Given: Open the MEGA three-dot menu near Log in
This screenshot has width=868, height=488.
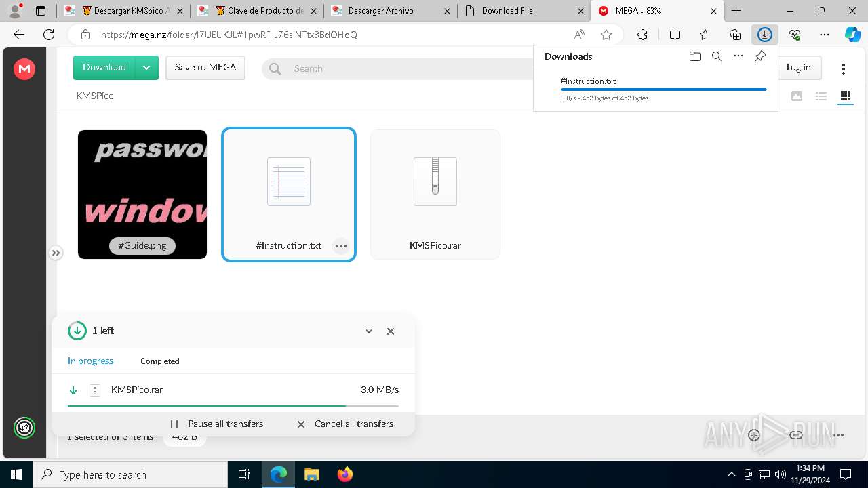Looking at the screenshot, I should 844,68.
